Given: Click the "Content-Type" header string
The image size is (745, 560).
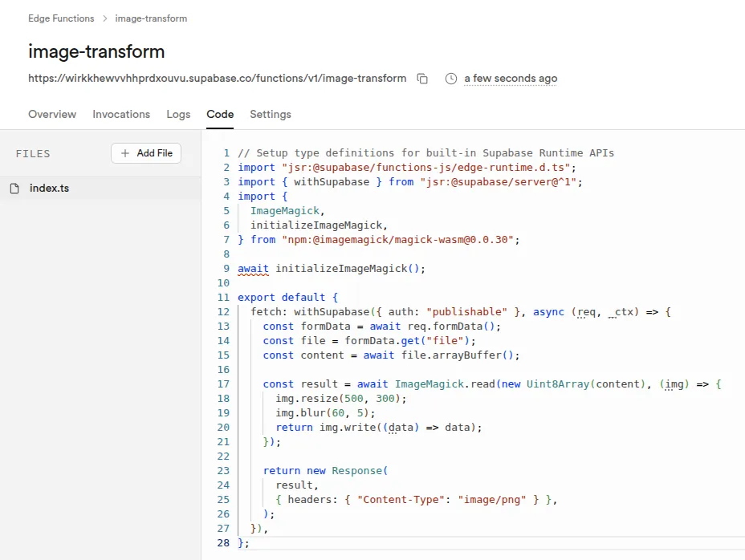Looking at the screenshot, I should (401, 500).
